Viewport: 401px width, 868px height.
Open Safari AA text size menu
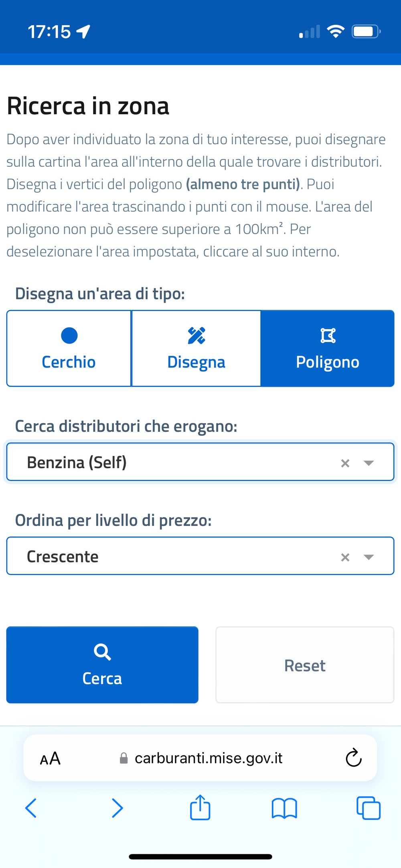coord(50,759)
